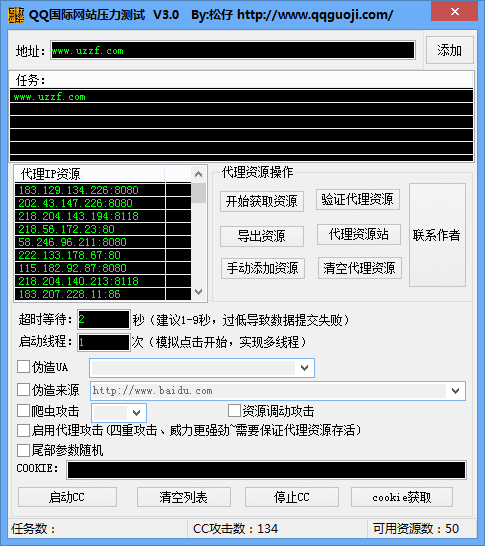
Task: Check the 尾部参数随机 option
Action: coord(23,450)
